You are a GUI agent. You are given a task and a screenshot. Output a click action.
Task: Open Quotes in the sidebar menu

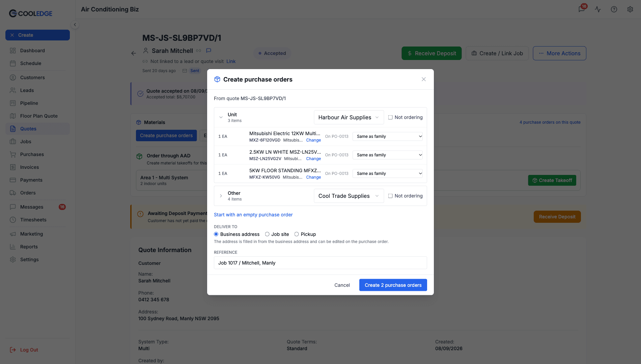coord(37,129)
